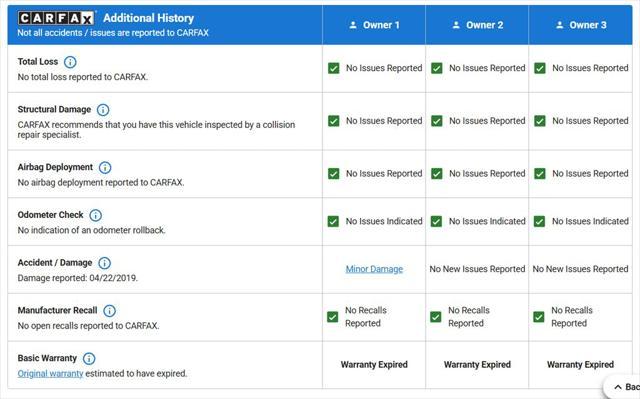Viewport: 640px width, 399px height.
Task: Click Owner 1 'Warranty Expired' cell
Action: pos(374,364)
